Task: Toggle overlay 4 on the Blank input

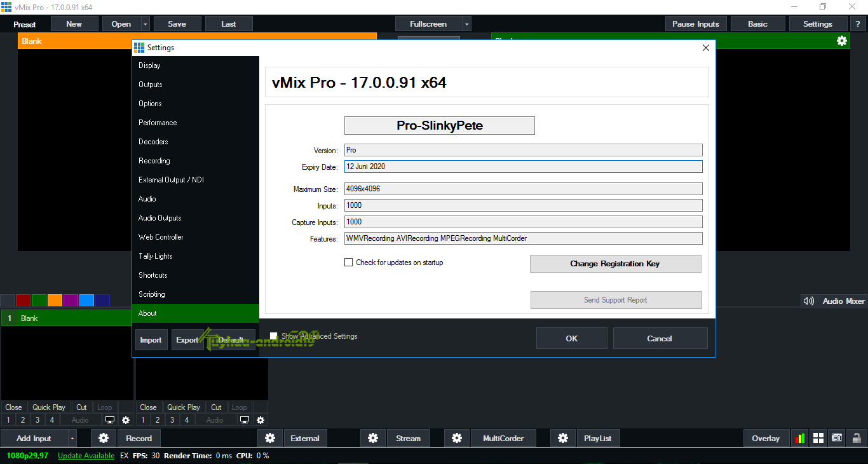Action: [52, 420]
